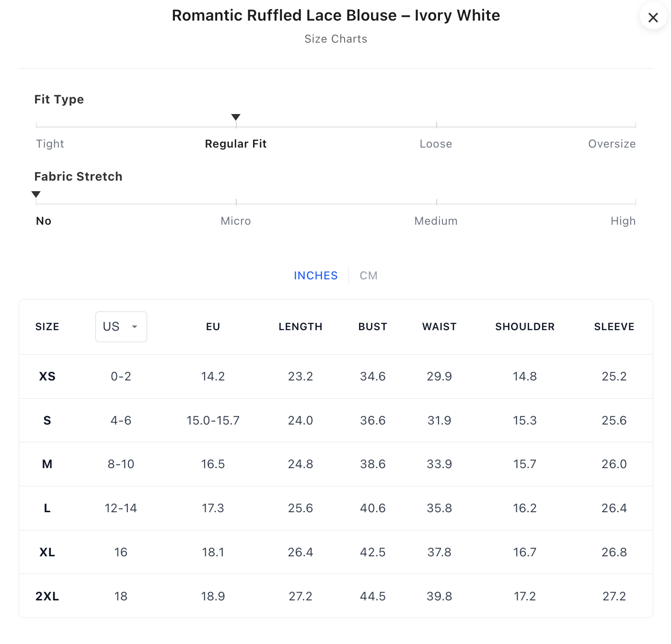Click the Regular Fit label

click(235, 144)
